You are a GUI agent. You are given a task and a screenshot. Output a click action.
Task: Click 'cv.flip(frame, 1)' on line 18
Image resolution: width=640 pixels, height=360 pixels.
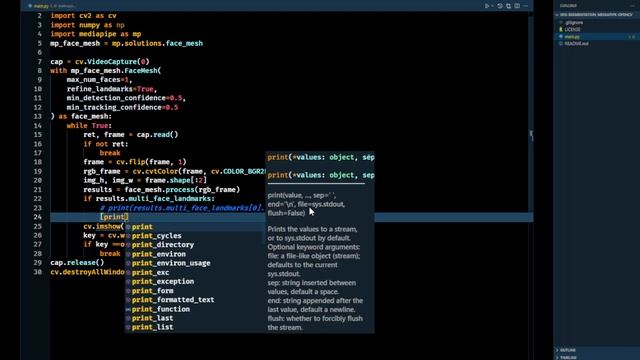coord(151,162)
